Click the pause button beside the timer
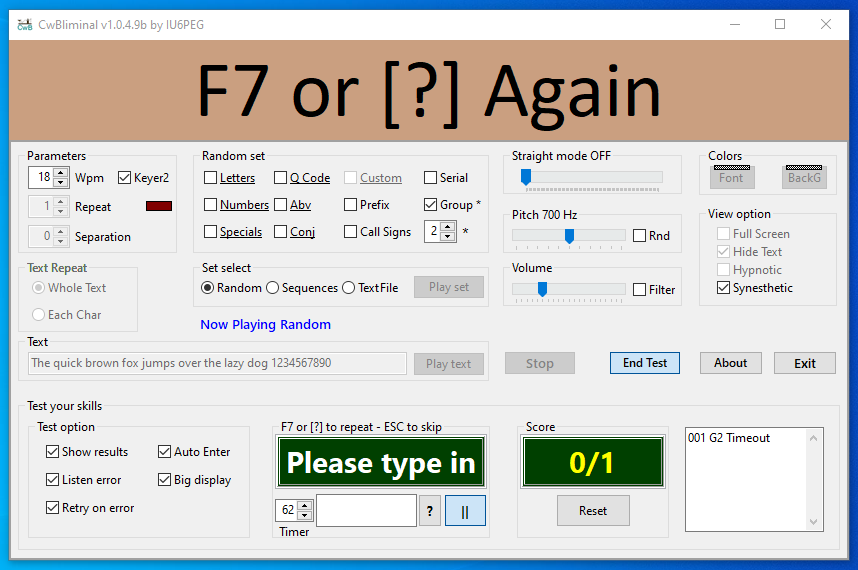This screenshot has width=858, height=570. coord(465,510)
